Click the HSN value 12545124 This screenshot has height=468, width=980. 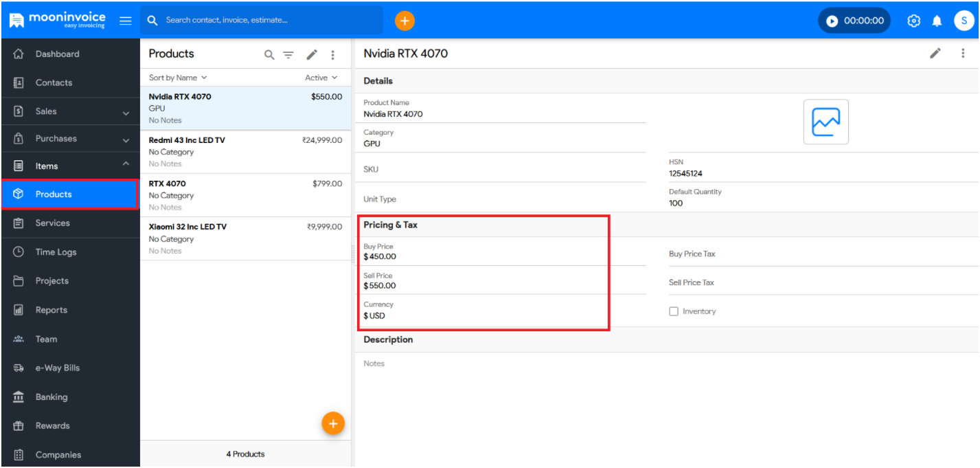tap(685, 174)
